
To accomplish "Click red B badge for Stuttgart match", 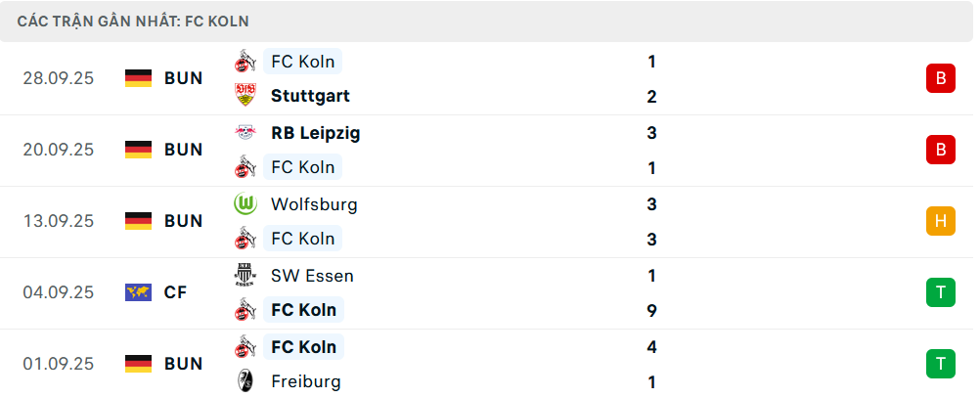I will point(940,78).
